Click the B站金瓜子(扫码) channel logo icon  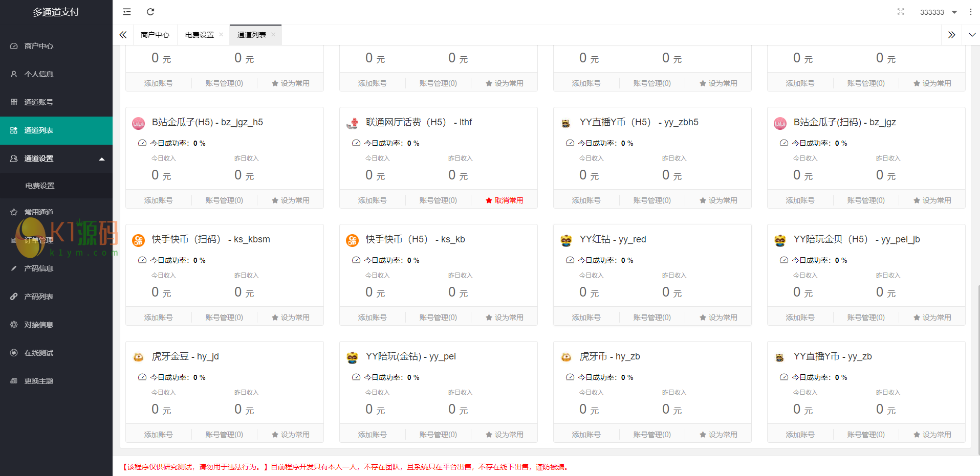point(780,123)
